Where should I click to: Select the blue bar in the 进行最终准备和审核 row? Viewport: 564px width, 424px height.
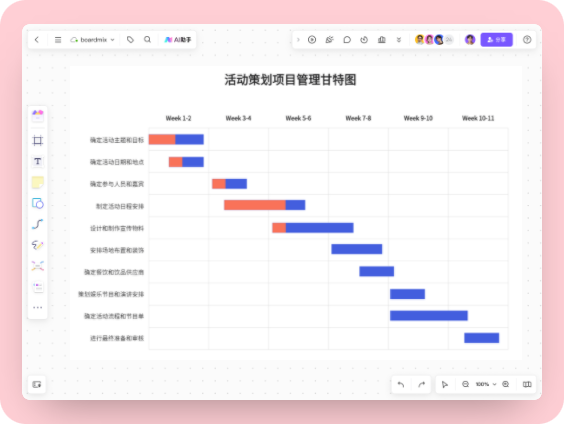[x=482, y=338]
